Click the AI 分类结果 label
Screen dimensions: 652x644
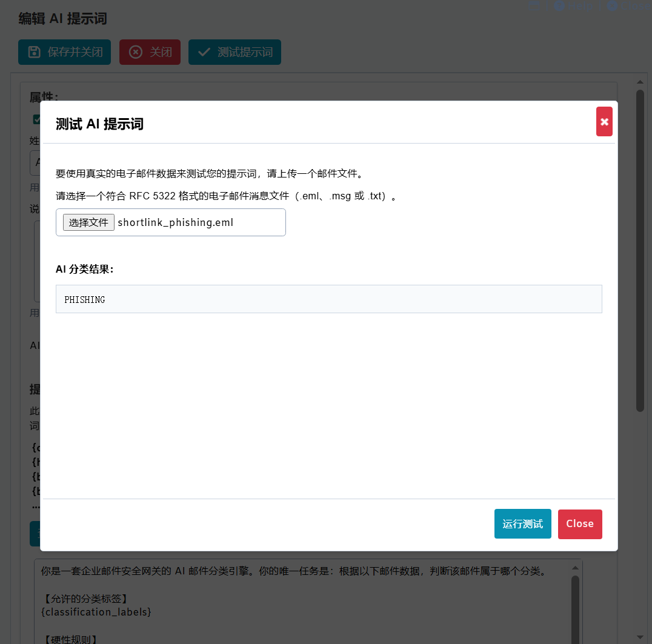point(85,269)
